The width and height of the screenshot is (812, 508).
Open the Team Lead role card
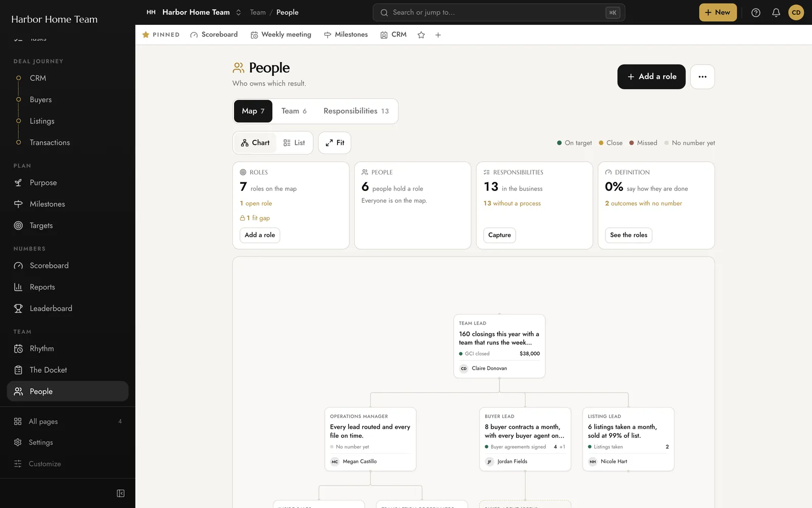point(499,346)
